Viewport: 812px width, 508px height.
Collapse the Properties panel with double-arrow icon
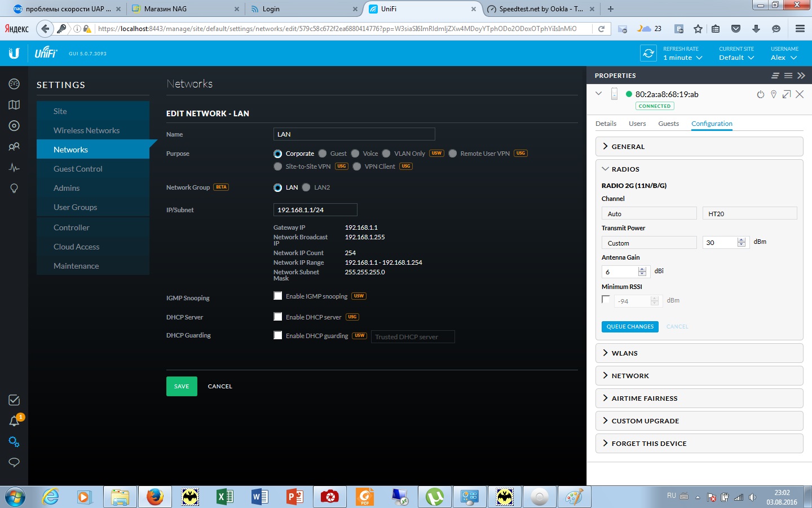coord(801,76)
